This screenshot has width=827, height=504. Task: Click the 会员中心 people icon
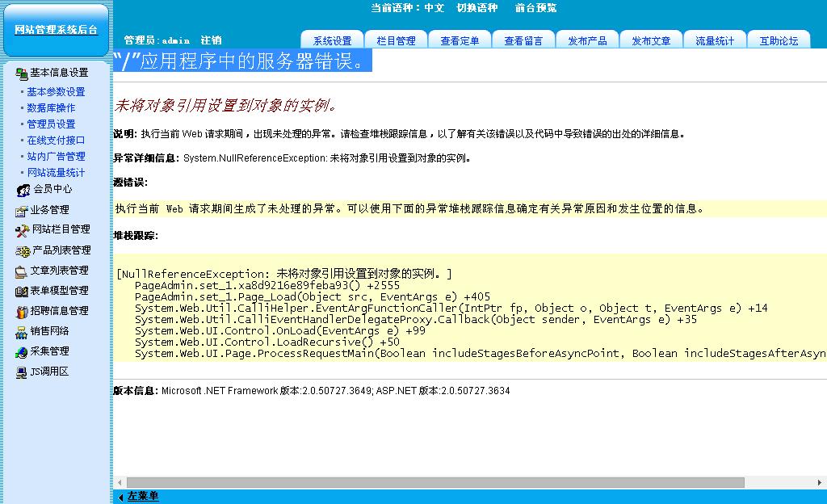(x=23, y=190)
